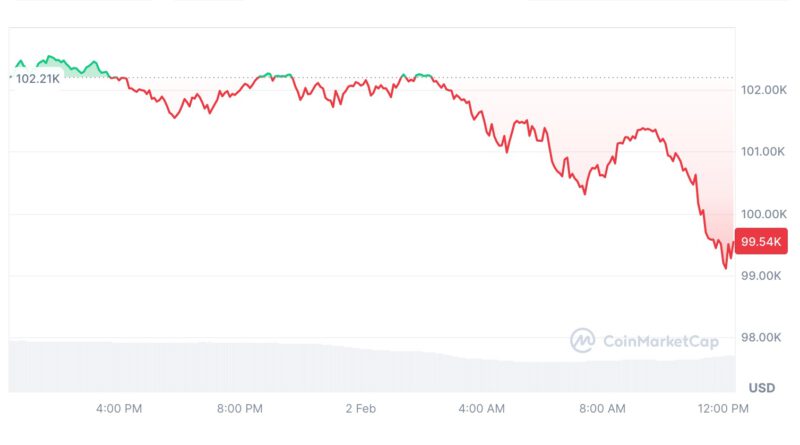Click the 102.00K price axis label
The height and width of the screenshot is (445, 800).
coord(764,90)
